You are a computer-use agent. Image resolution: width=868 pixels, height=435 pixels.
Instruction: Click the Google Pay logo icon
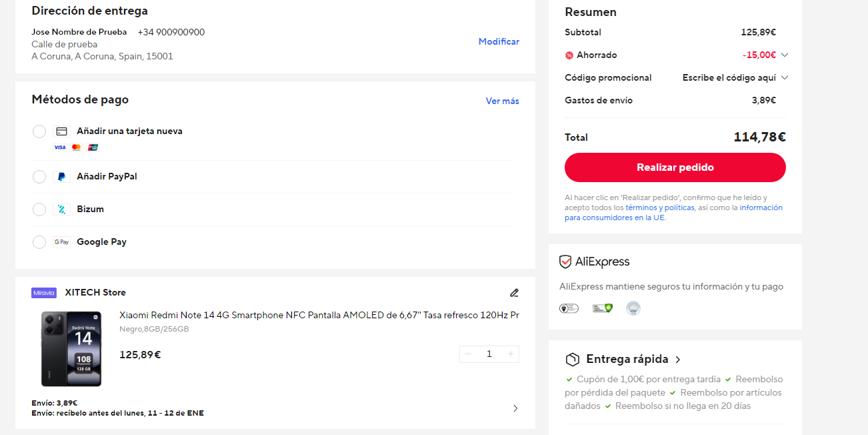click(61, 242)
